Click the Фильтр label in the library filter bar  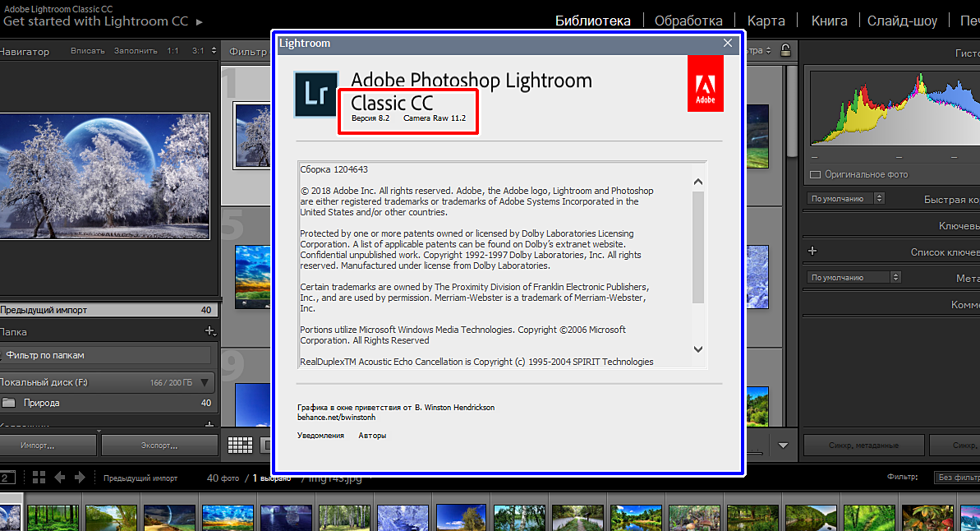click(247, 51)
